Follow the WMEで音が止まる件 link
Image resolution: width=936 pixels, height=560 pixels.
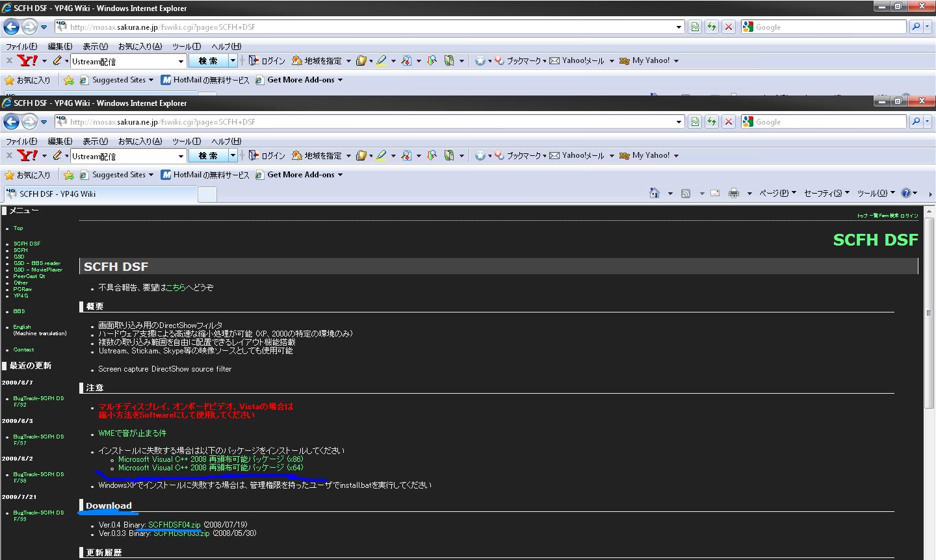[132, 433]
